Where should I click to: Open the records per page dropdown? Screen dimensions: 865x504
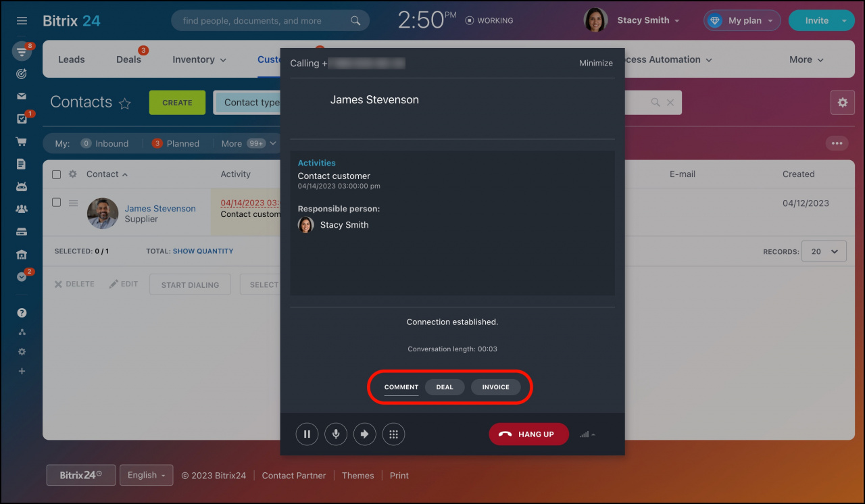click(824, 251)
